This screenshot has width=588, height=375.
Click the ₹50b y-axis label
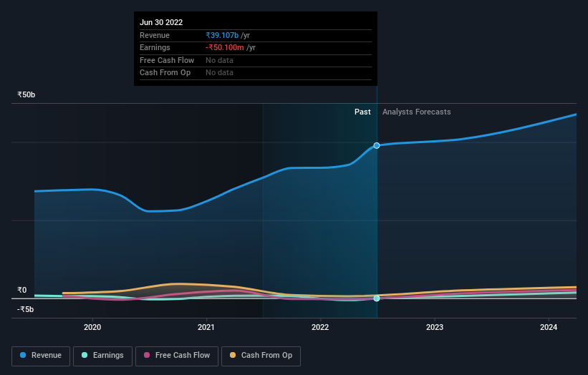(26, 94)
